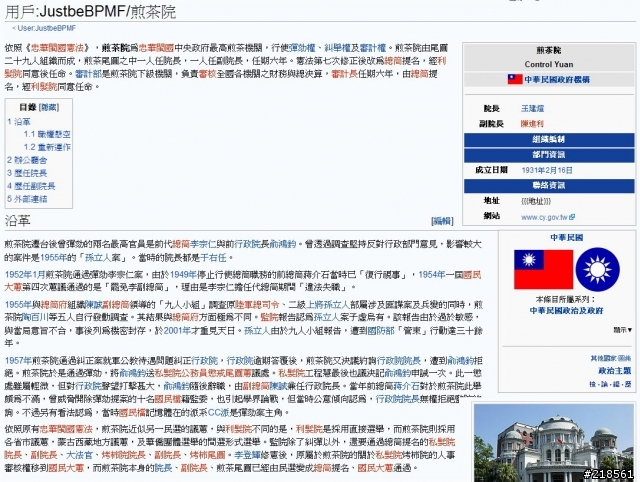Image resolution: width=640 pixels, height=482 pixels.
Task: Open red link 審計長 in intro
Action: coord(344,74)
